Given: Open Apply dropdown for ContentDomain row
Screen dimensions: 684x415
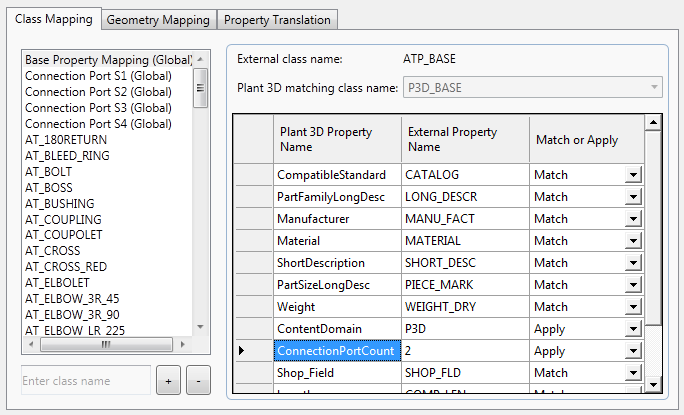Looking at the screenshot, I should pos(633,329).
